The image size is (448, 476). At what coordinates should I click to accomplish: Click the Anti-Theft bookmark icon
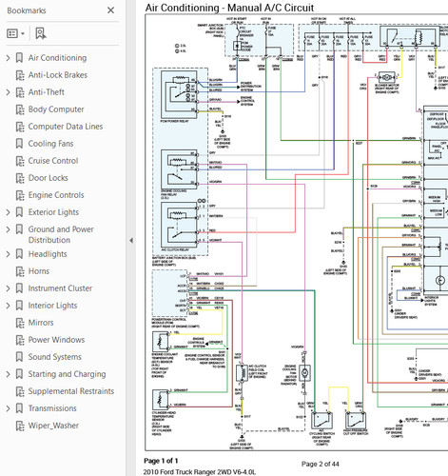[x=20, y=92]
